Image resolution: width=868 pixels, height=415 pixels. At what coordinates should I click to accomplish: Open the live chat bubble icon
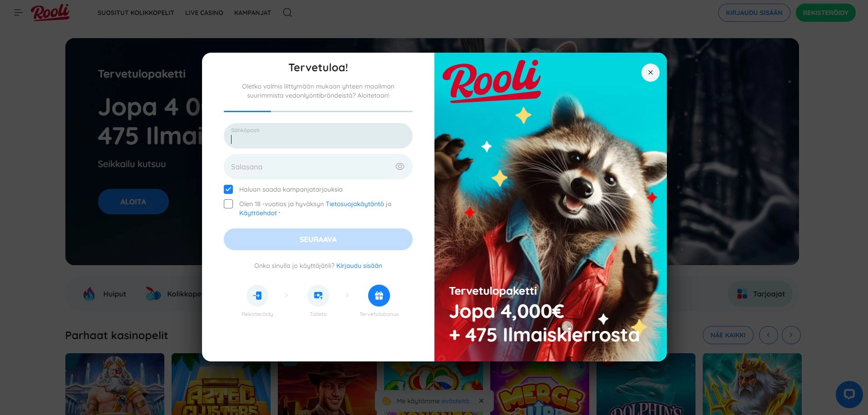[x=849, y=394]
